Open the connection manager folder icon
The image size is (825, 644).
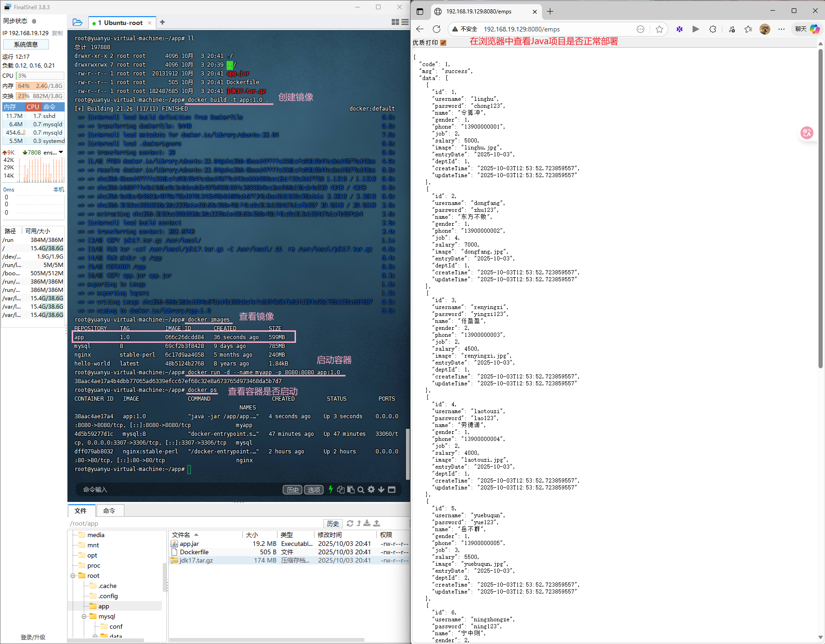[77, 22]
